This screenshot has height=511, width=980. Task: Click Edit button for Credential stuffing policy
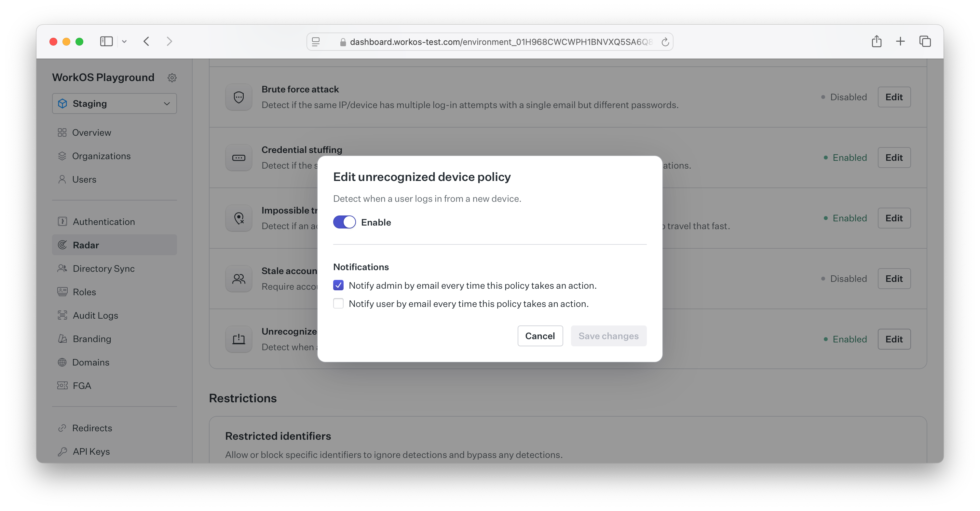point(894,157)
